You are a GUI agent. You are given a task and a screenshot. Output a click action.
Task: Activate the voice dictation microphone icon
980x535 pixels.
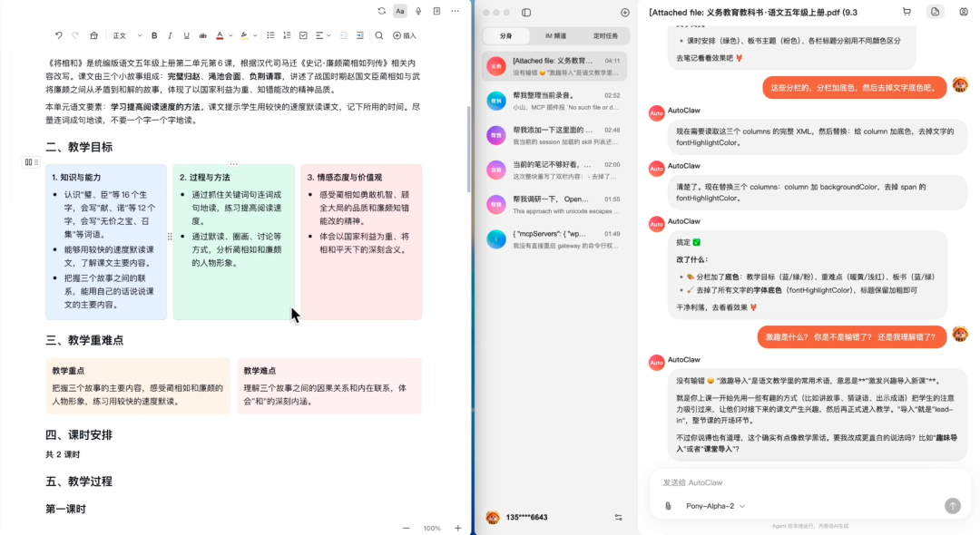417,11
